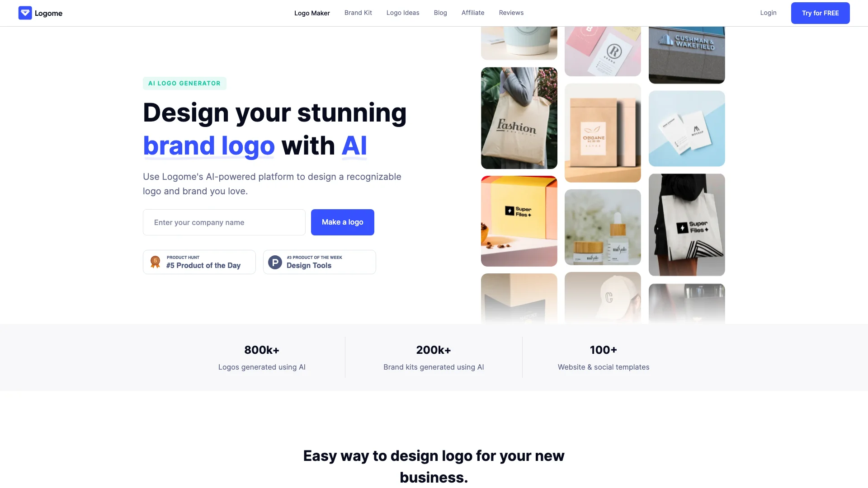Click the company name input field
The height and width of the screenshot is (488, 868).
click(x=224, y=222)
